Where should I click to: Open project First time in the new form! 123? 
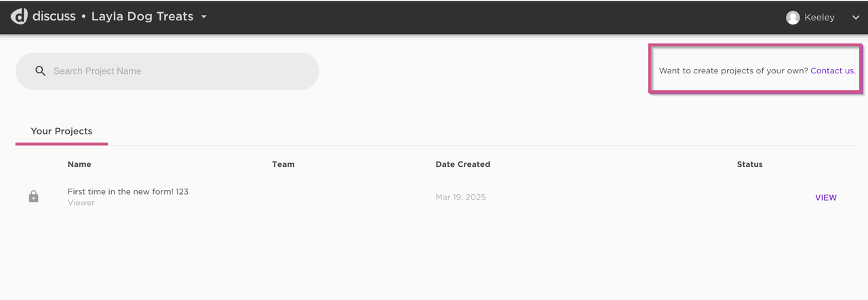pos(128,191)
